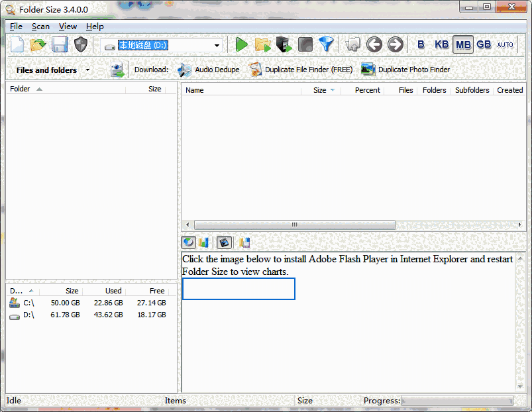The image size is (532, 412).
Task: Save scan results with the floppy disk icon
Action: (x=60, y=44)
